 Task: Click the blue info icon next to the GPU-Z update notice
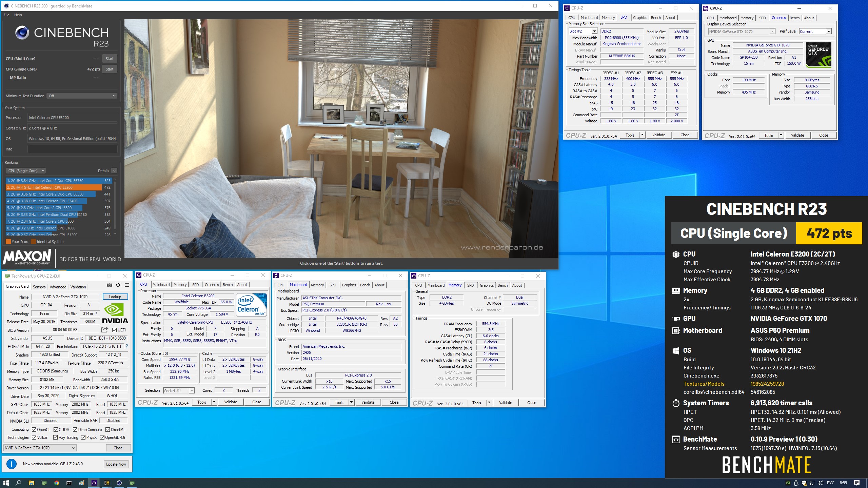click(x=12, y=464)
